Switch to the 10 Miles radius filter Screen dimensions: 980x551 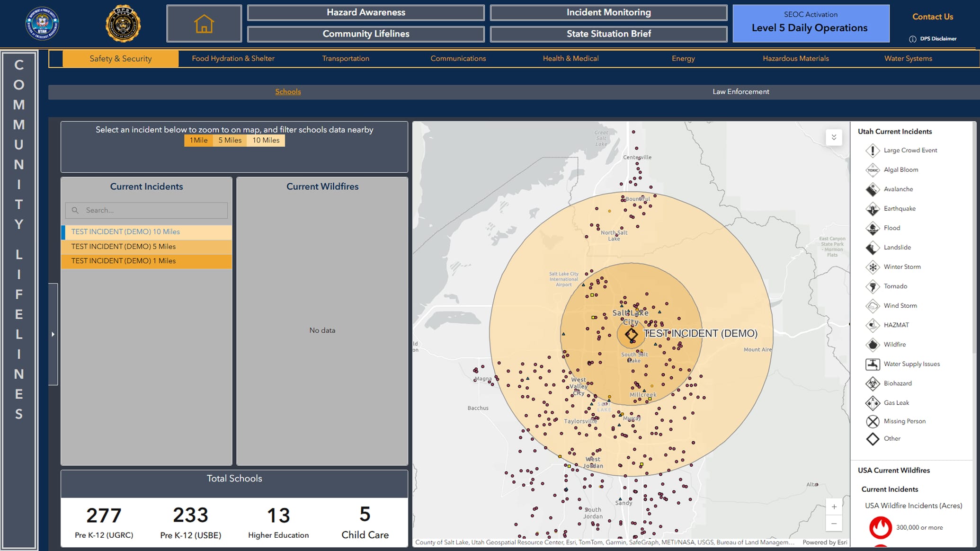pyautogui.click(x=266, y=140)
